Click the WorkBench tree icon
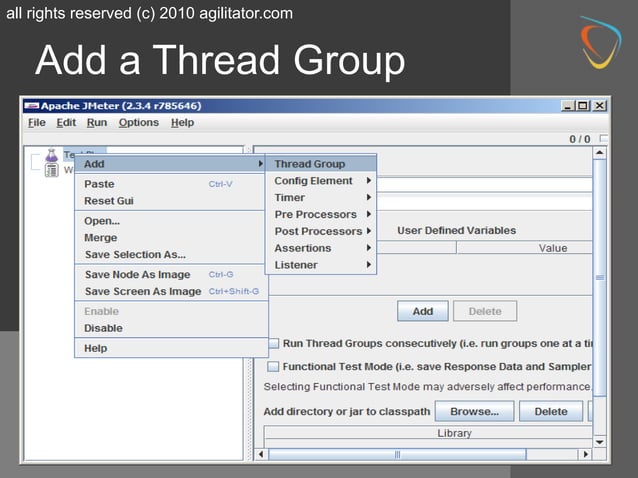This screenshot has height=478, width=638. point(51,171)
